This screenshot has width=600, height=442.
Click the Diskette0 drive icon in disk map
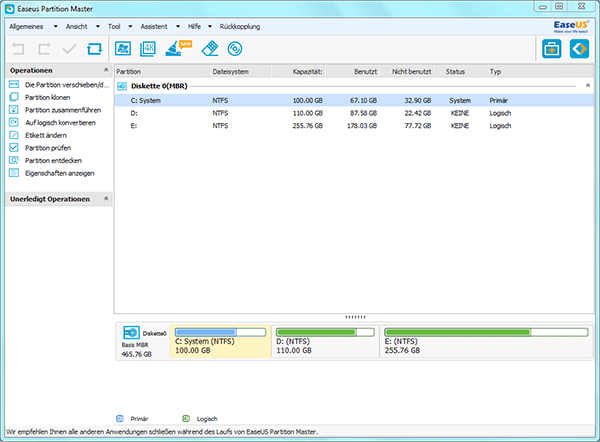pos(131,332)
